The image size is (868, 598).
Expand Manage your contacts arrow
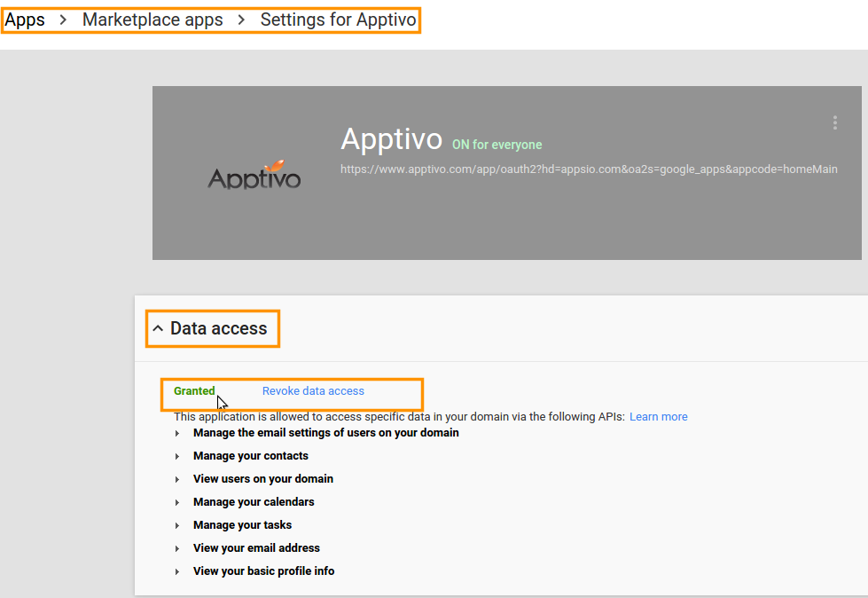point(177,457)
